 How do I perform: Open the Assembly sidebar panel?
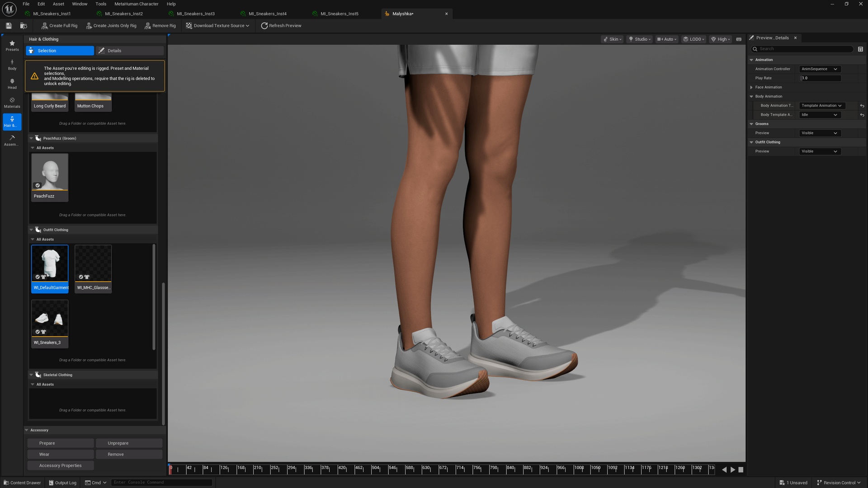tap(12, 141)
